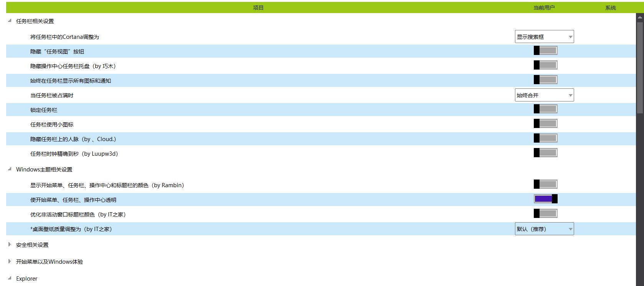The height and width of the screenshot is (286, 644).
Task: Expand 开始菜单以及Windows体验 section
Action: 10,261
